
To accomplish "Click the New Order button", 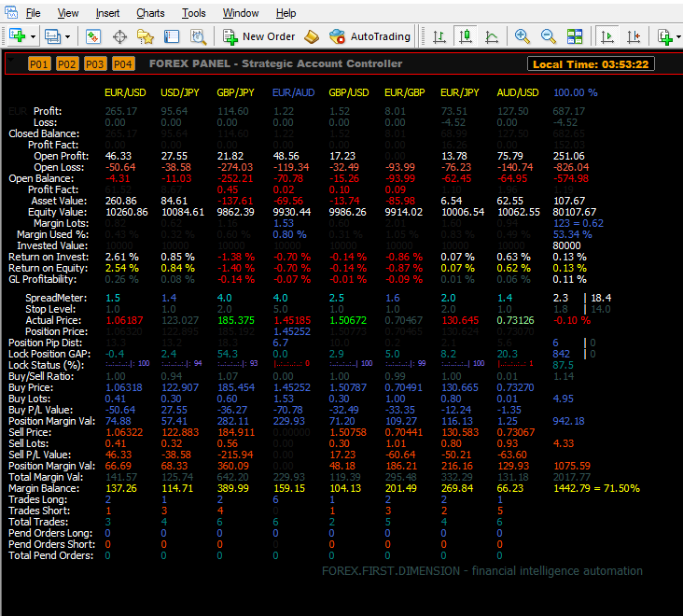I will [x=258, y=36].
